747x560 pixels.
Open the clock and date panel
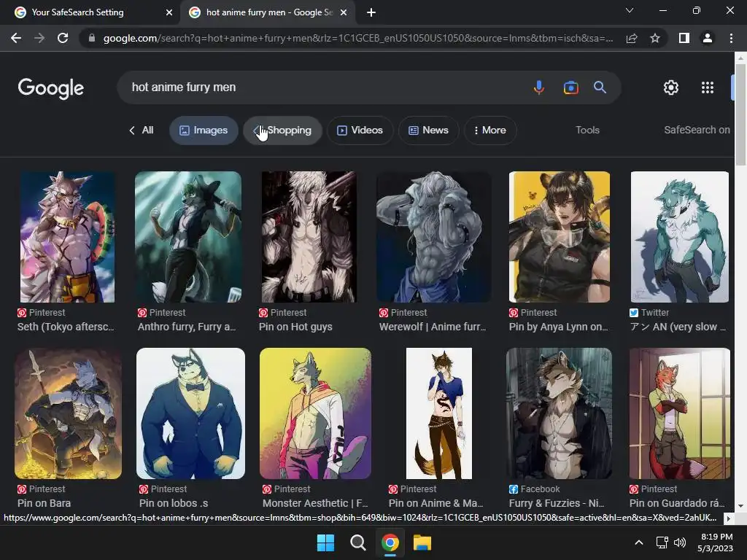[x=715, y=542]
